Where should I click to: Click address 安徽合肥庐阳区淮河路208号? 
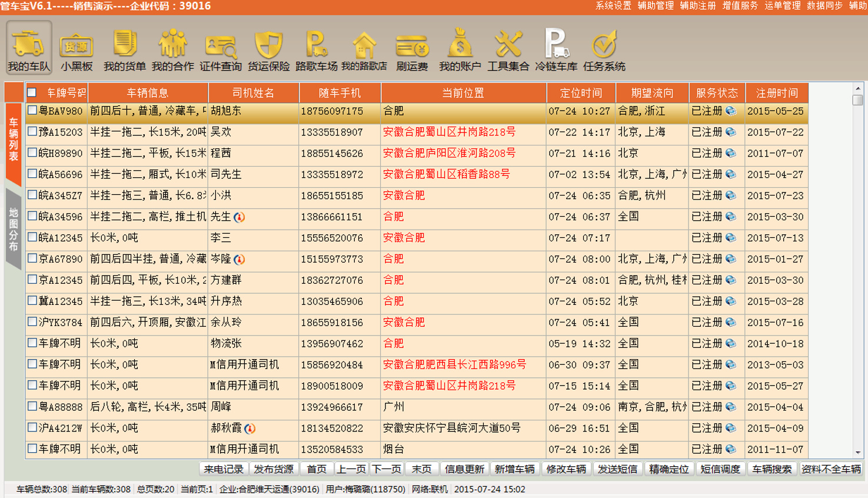(x=449, y=153)
